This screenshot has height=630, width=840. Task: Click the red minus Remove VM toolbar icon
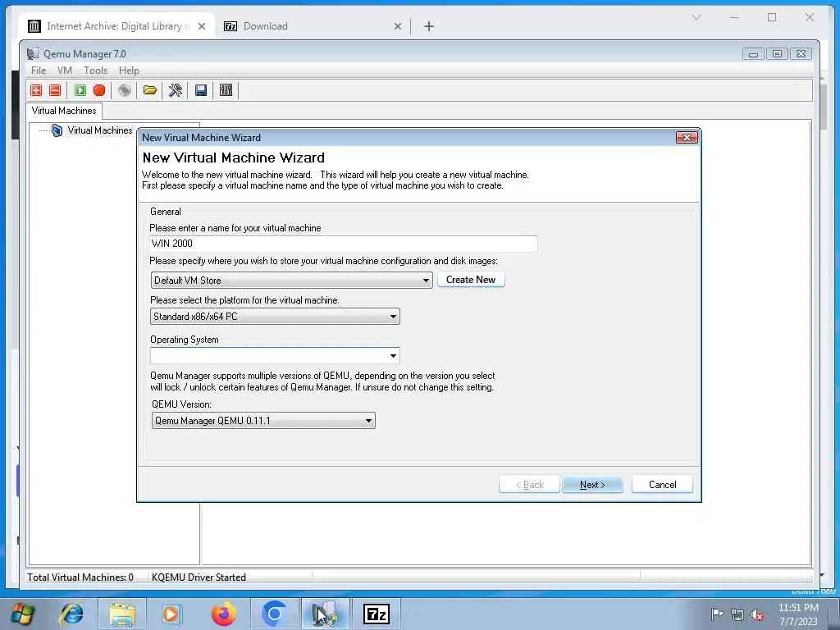55,90
